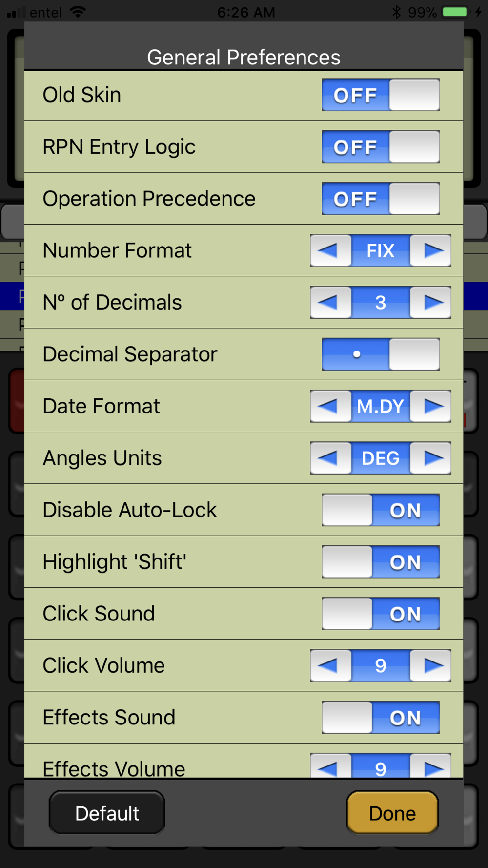Increase Nº of Decimals with right arrow
This screenshot has width=488, height=868.
[x=430, y=302]
